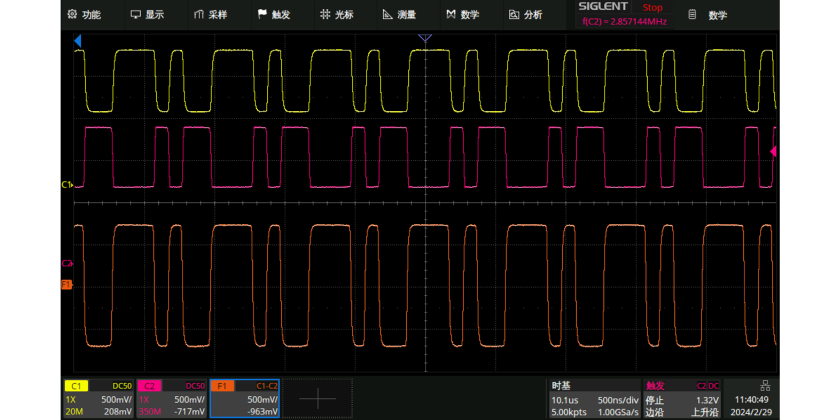Viewport: 840px width, 420px height.
Task: Open the 时基 timebase settings box
Action: (593, 398)
